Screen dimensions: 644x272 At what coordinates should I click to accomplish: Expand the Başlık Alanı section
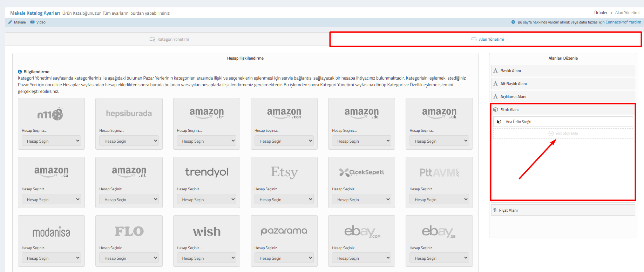563,71
